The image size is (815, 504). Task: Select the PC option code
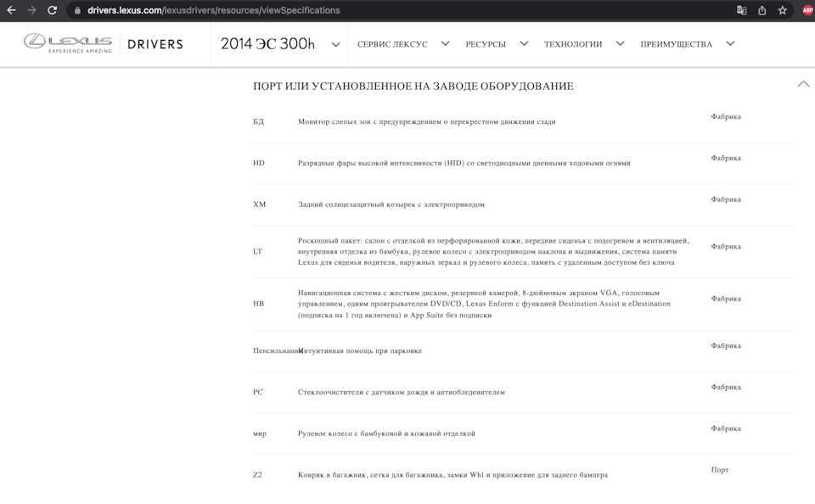click(258, 392)
